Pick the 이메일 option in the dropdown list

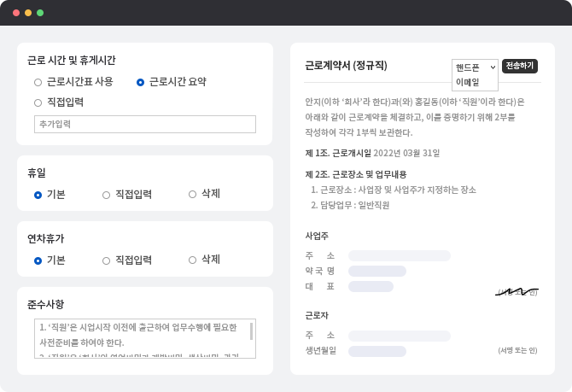click(468, 83)
